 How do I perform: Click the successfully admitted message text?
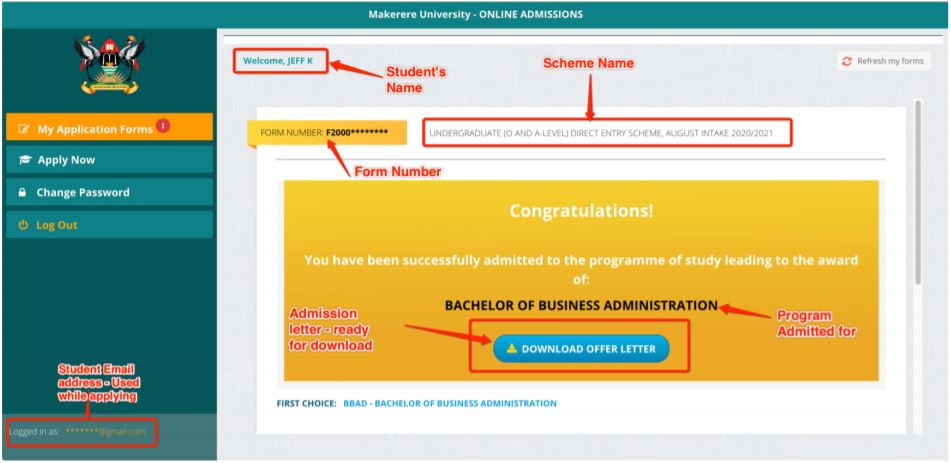click(581, 271)
